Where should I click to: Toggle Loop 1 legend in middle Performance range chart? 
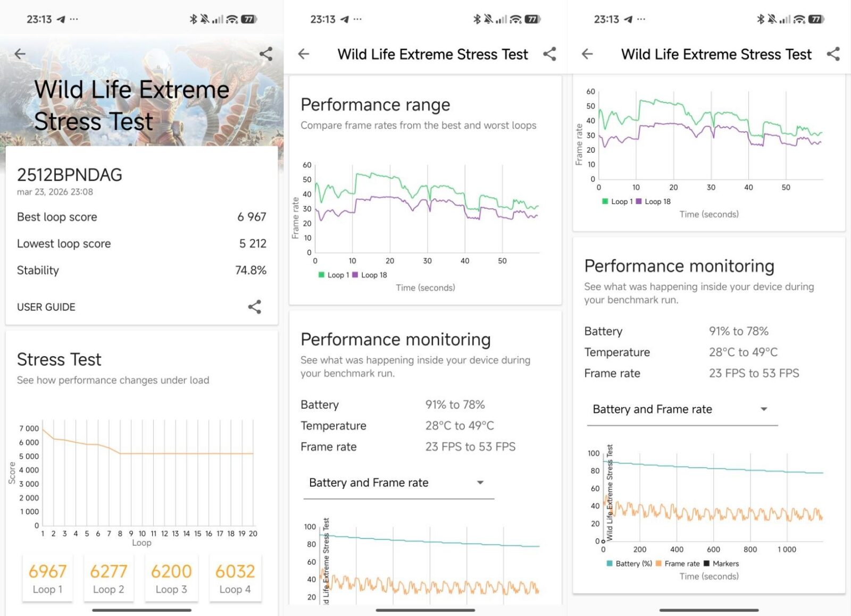tap(334, 275)
